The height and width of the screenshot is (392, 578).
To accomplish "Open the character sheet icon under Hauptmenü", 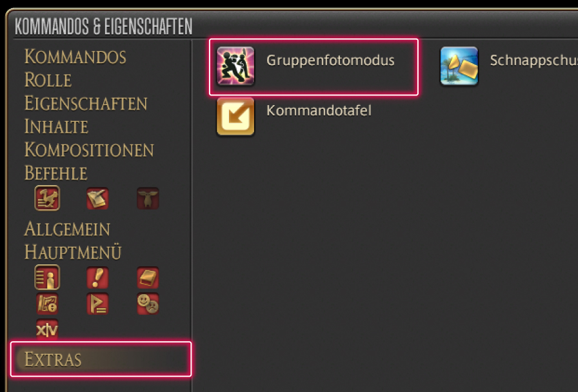I will [47, 277].
